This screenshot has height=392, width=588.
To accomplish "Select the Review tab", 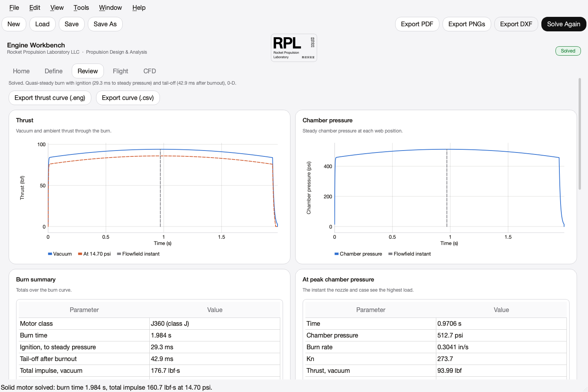I will 88,71.
